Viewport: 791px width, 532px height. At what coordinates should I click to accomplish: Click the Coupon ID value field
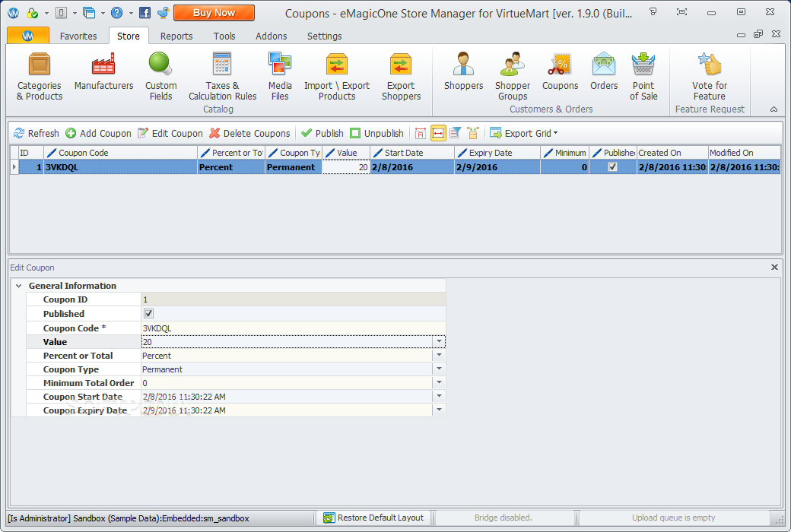(293, 299)
